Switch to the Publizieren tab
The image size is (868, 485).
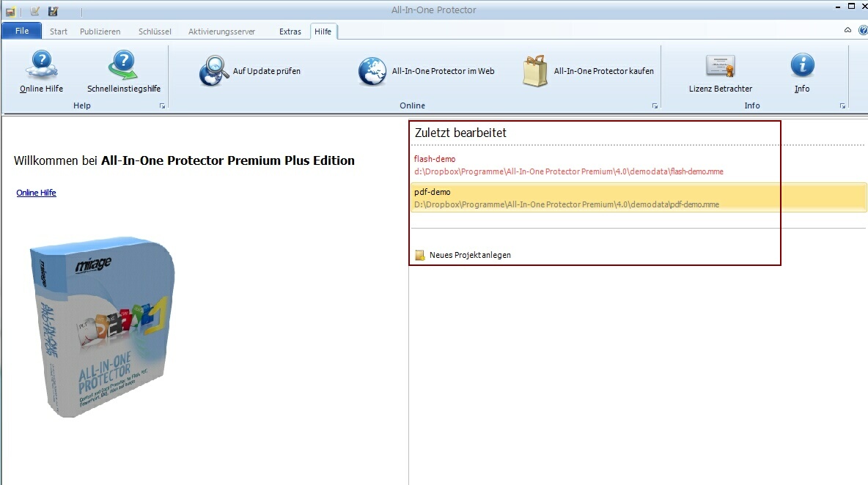tap(100, 32)
